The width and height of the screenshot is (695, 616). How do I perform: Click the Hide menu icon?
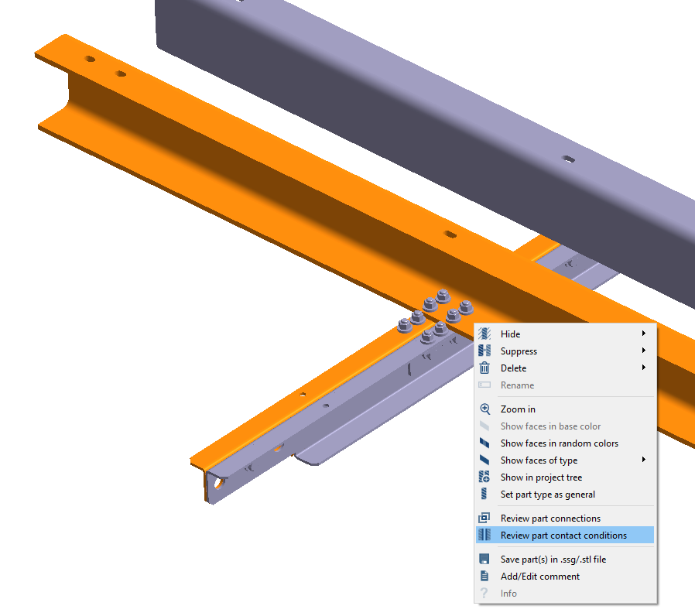484,334
